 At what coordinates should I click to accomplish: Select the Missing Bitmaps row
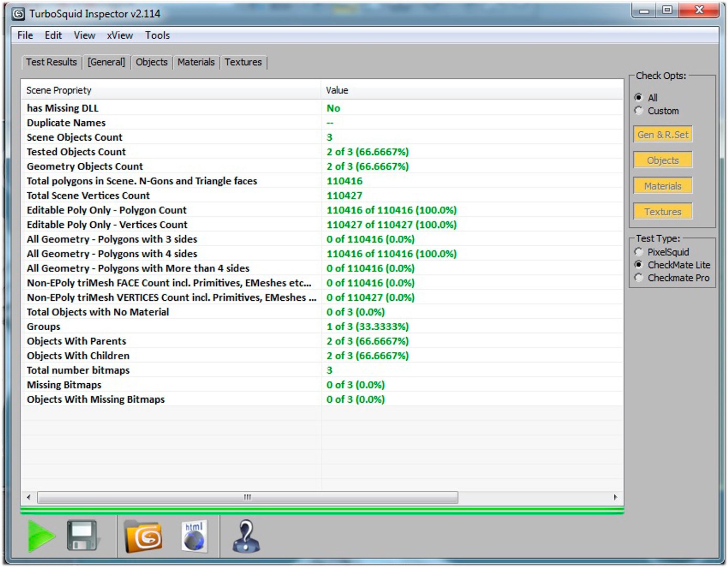322,385
